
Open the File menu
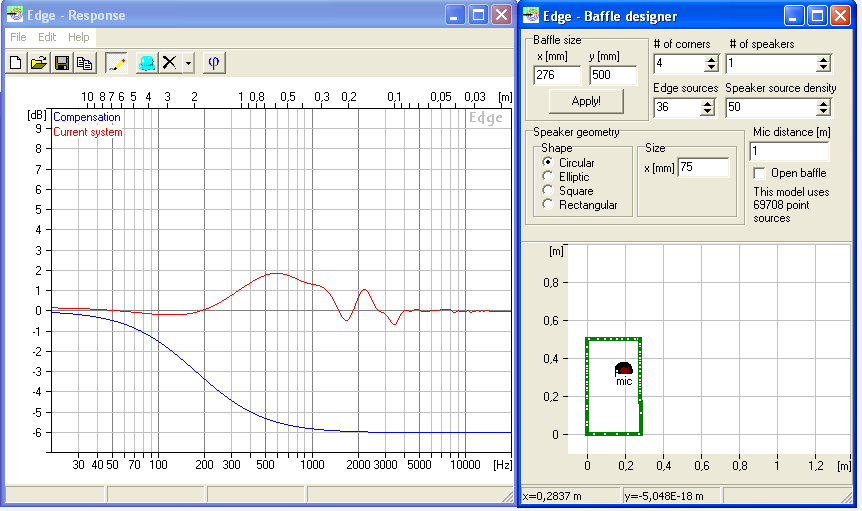(x=18, y=37)
